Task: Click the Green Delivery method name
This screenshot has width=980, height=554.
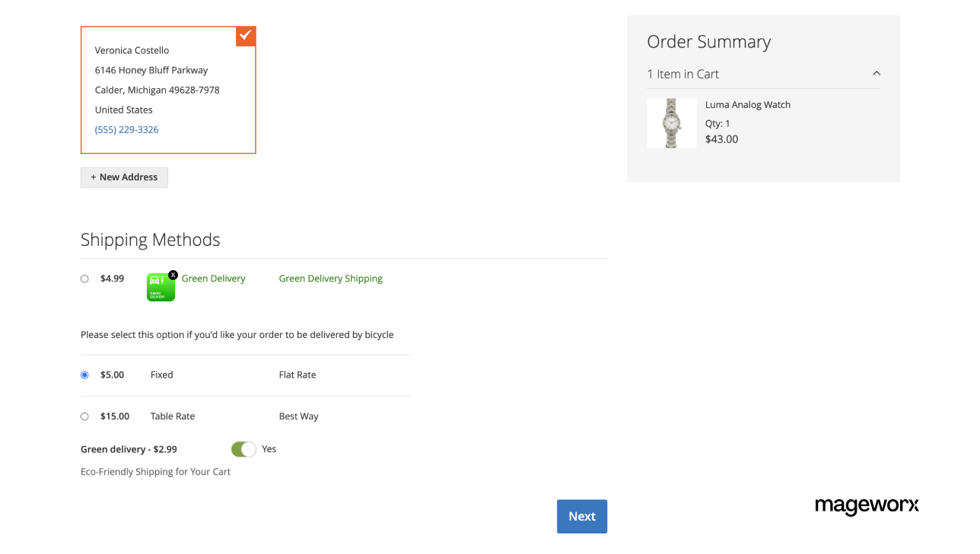Action: (x=213, y=279)
